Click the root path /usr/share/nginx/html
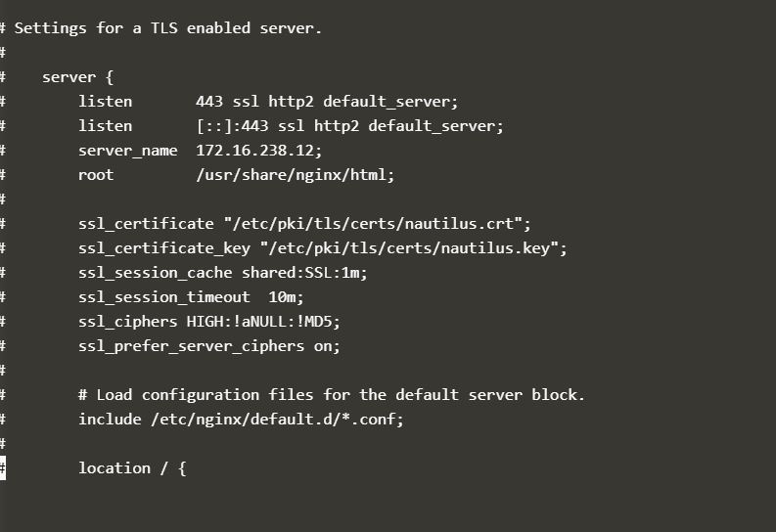 (294, 175)
